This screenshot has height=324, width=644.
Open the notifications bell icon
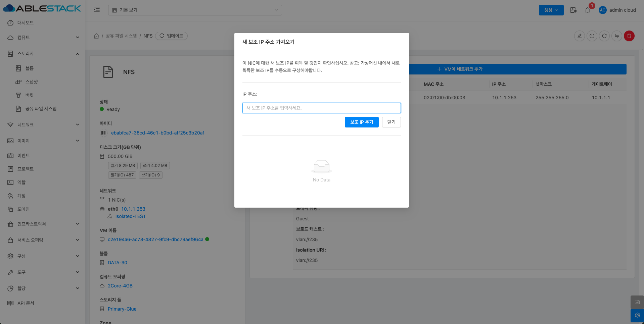588,10
